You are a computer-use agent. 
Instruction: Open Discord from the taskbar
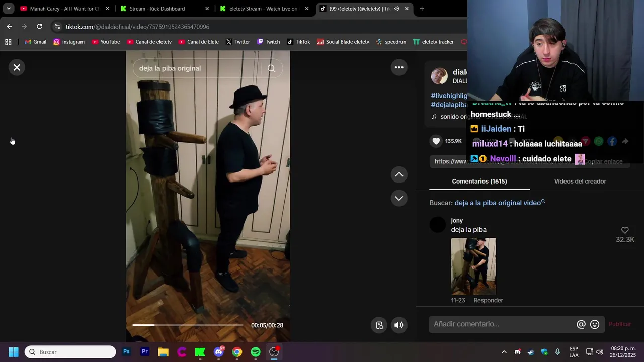[218, 352]
